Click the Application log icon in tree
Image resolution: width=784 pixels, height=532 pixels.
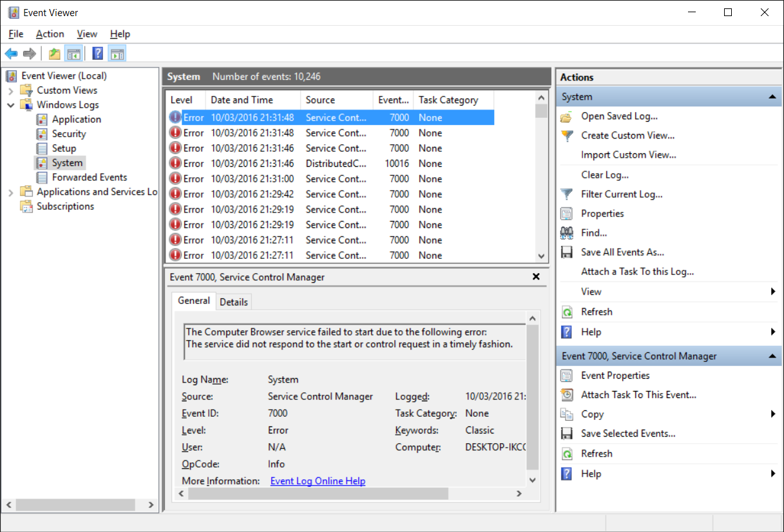[x=42, y=119]
